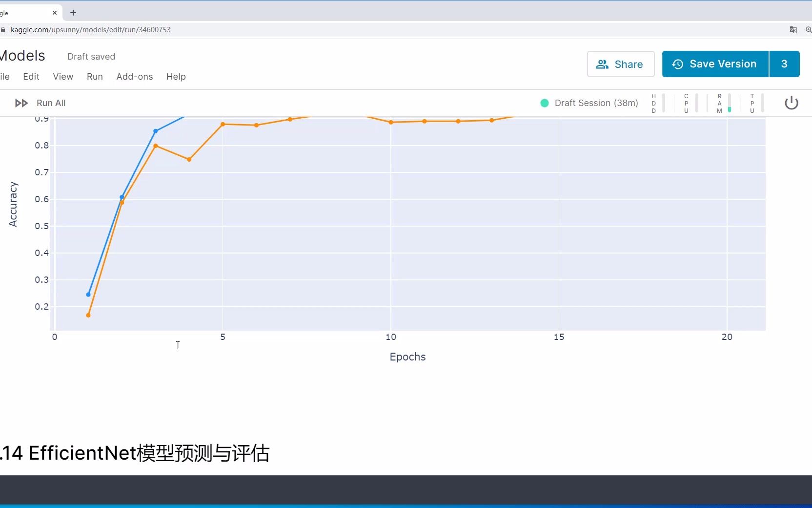
Task: Click the Run All fast-forward icon
Action: tap(20, 103)
